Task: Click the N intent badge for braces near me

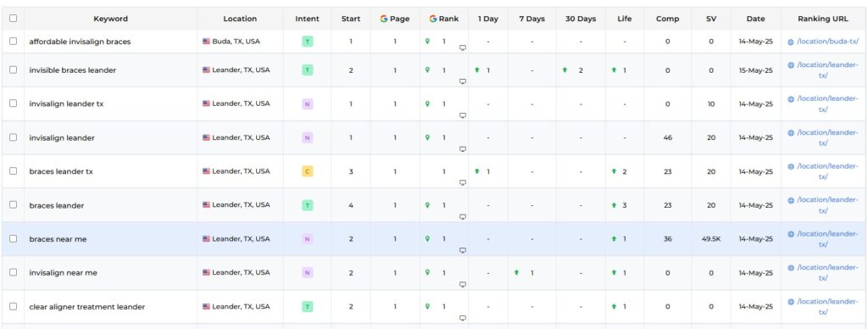Action: click(x=307, y=239)
